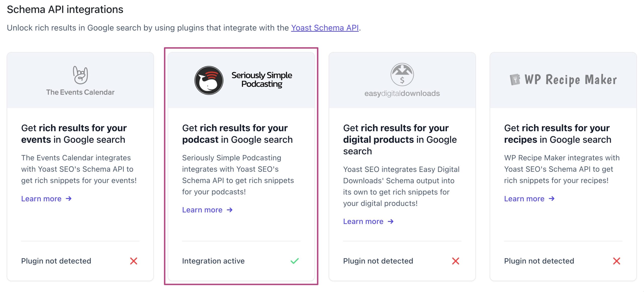This screenshot has width=644, height=292.
Task: Click red X on WP Recipe Maker card
Action: (617, 261)
